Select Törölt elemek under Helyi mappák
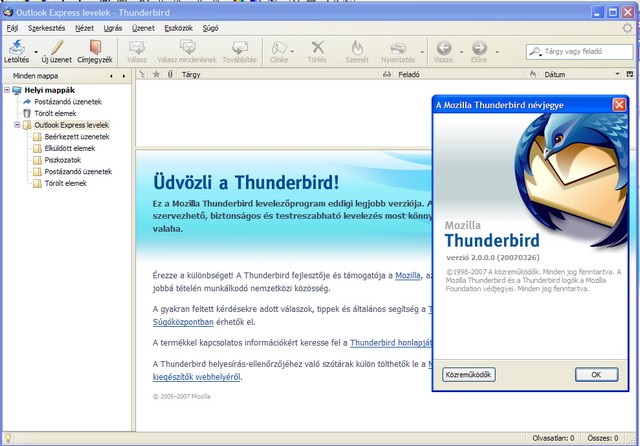 (x=55, y=113)
